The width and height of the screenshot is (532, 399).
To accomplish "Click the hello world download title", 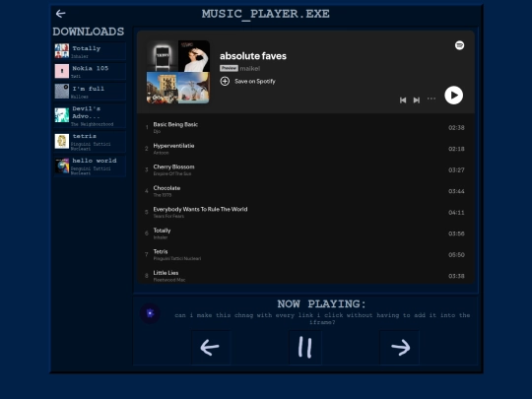I will pyautogui.click(x=95, y=161).
